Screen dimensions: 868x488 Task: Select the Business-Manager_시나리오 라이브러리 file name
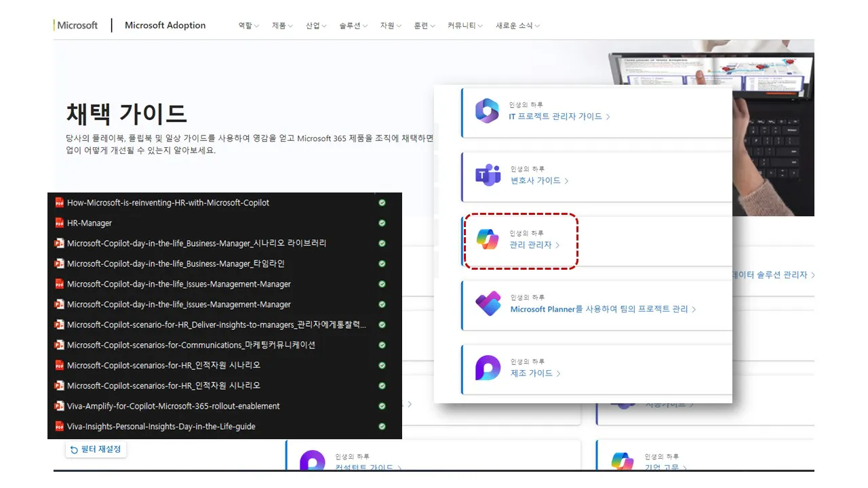[x=197, y=243]
